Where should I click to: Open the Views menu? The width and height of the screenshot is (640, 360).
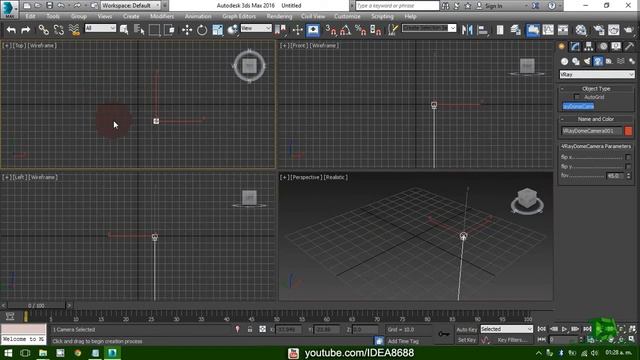(104, 16)
